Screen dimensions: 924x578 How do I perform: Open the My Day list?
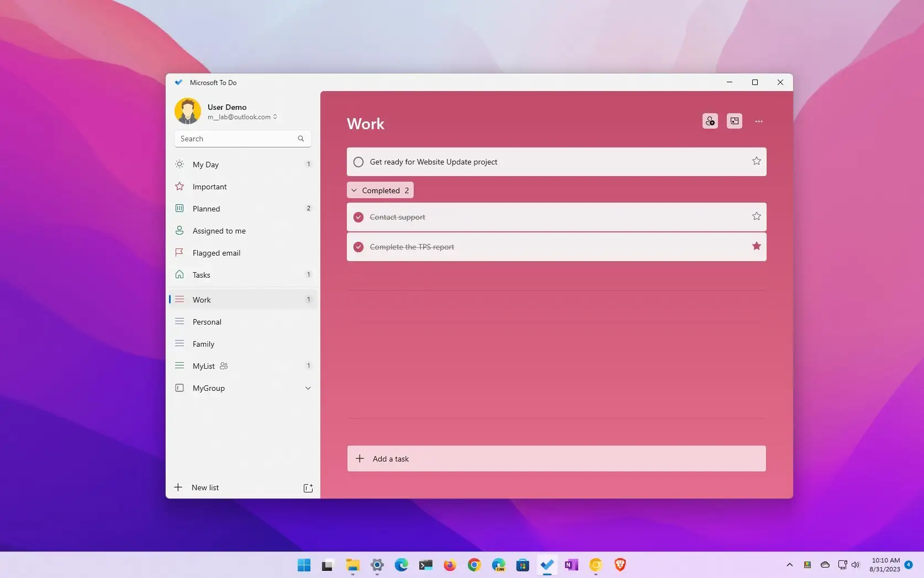205,165
